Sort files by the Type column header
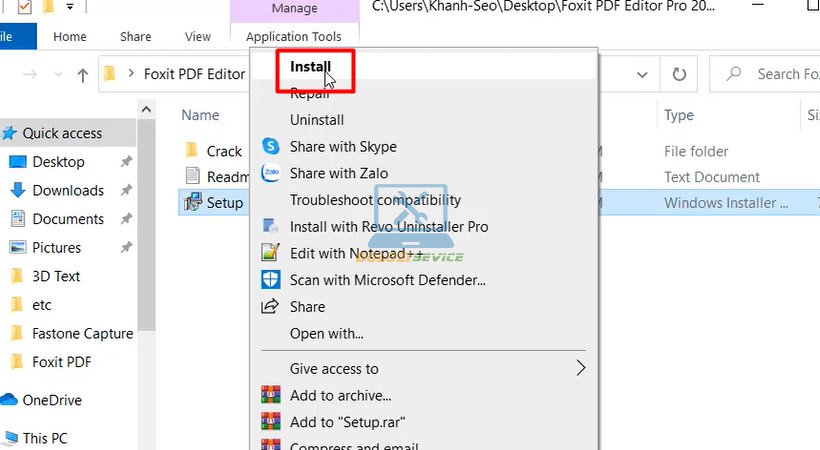Image resolution: width=820 pixels, height=450 pixels. tap(679, 115)
